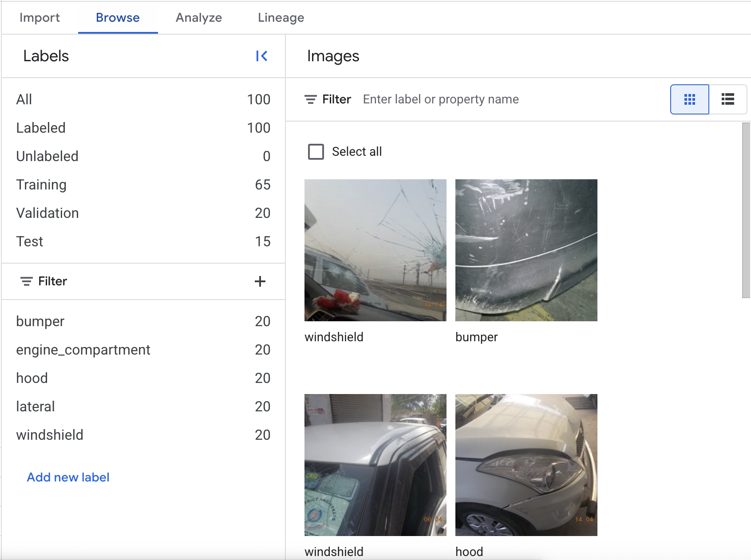Switch to the Analyze tab

tap(198, 18)
